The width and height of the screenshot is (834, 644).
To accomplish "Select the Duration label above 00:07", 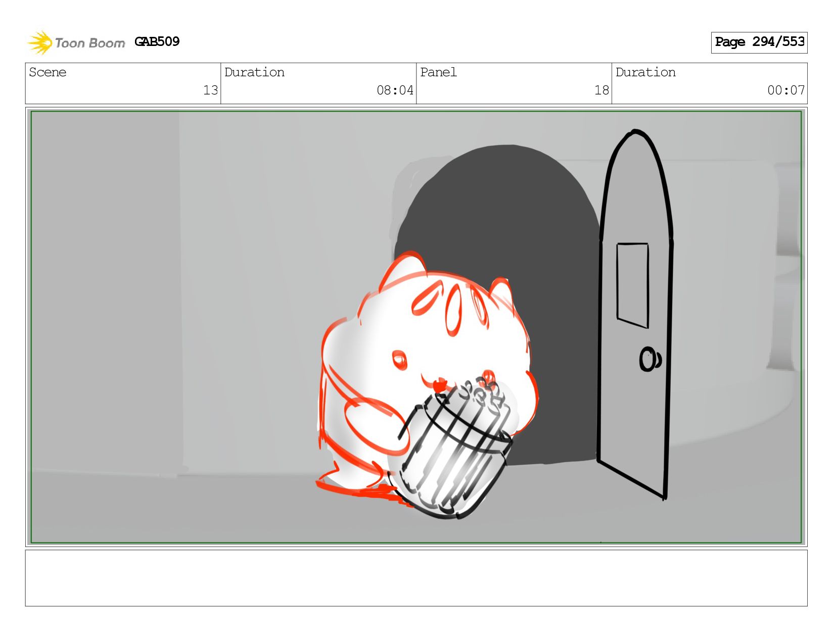I will pyautogui.click(x=645, y=72).
